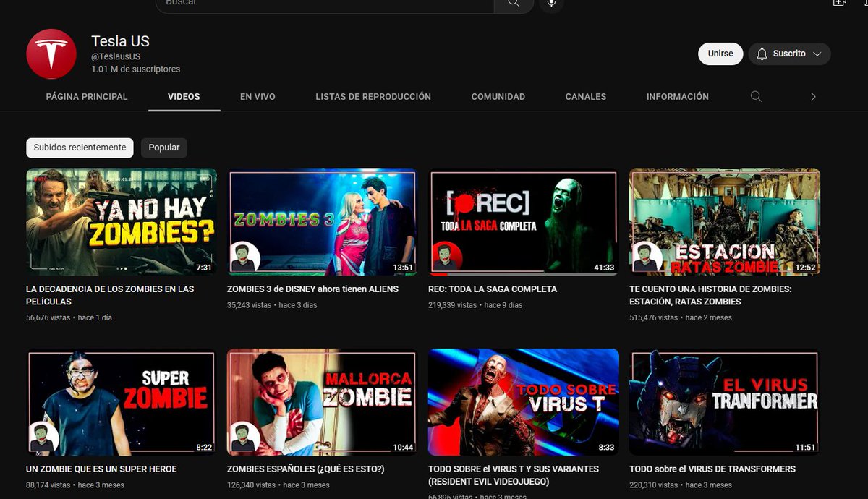This screenshot has width=868, height=499.
Task: Click the 1.01 M de suscriptores text
Action: [x=136, y=69]
